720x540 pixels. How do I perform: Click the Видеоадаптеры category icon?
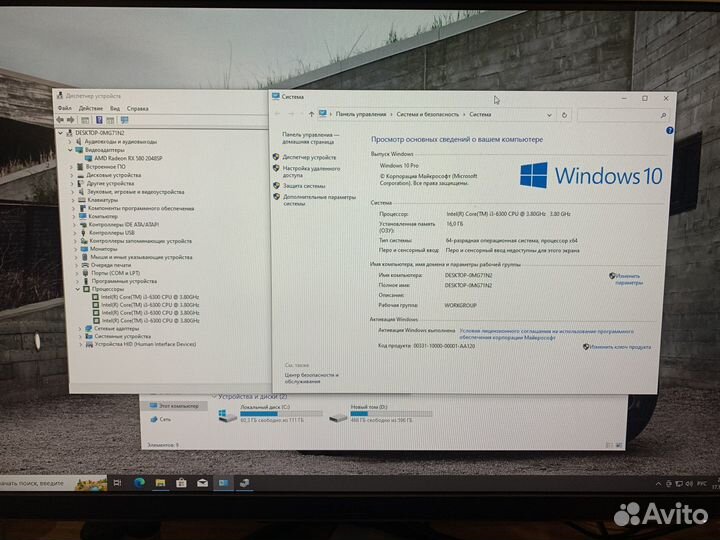click(79, 150)
